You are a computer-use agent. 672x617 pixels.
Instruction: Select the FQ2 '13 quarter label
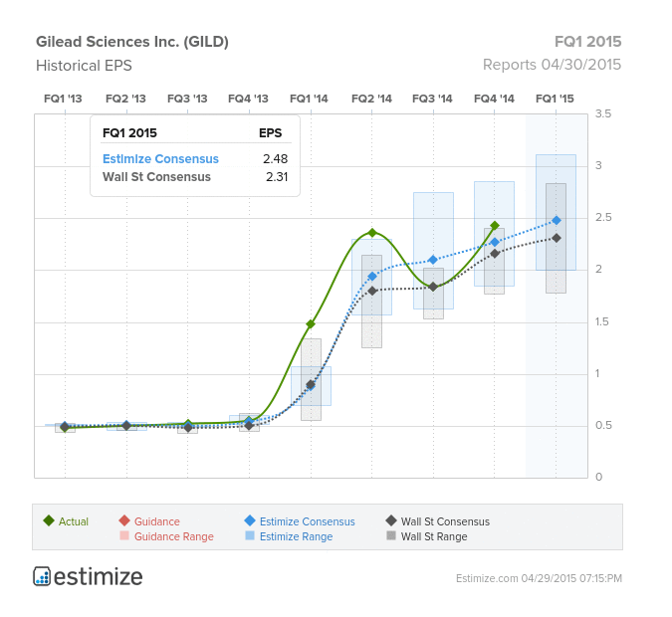125,99
